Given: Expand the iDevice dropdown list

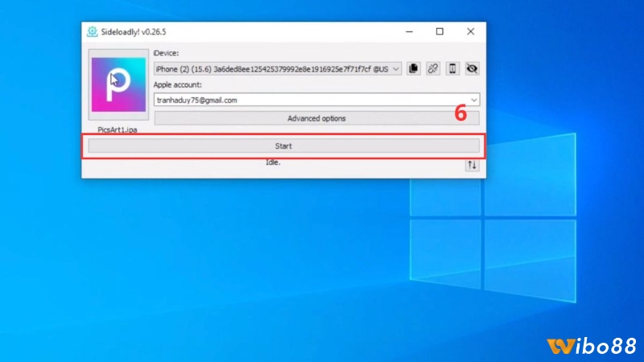Looking at the screenshot, I should coord(395,69).
